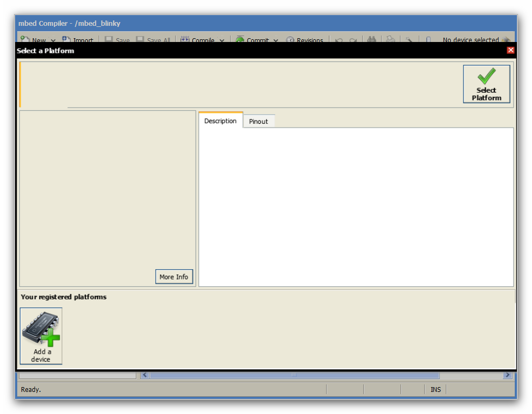Click the Add a device chip icon
This screenshot has height=414, width=532.
41,336
